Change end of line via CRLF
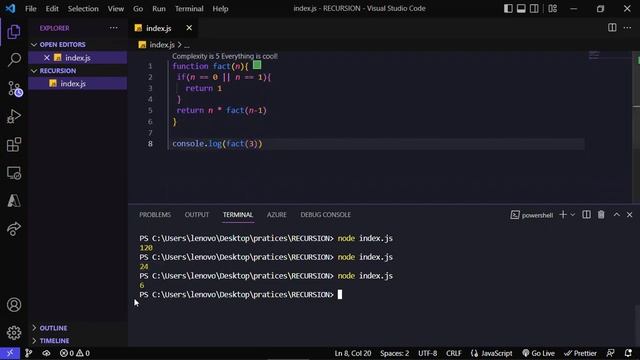The image size is (640, 360). tap(453, 353)
